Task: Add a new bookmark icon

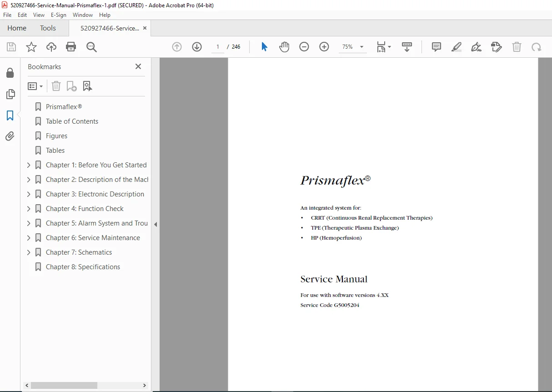Action: pyautogui.click(x=71, y=86)
